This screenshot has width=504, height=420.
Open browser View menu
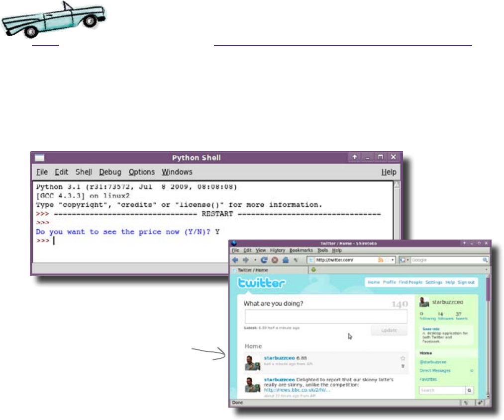[261, 250]
